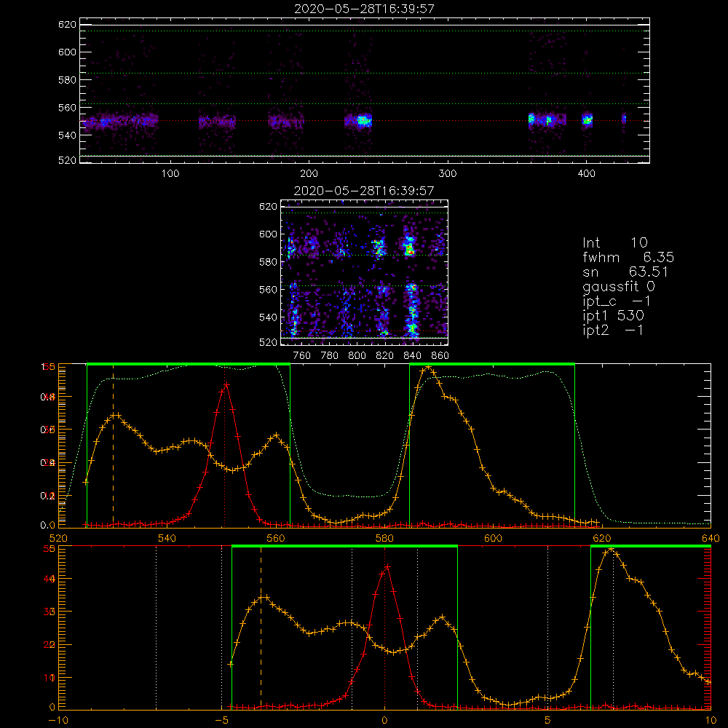Click the green bar atop the left window in upper profile
Screen dimensions: 728x728
[x=189, y=364]
